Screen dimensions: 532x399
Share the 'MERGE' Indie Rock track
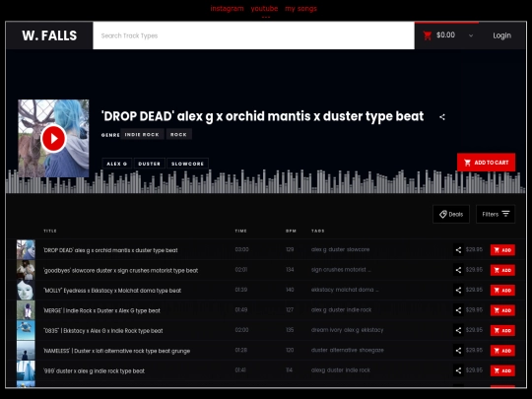458,310
